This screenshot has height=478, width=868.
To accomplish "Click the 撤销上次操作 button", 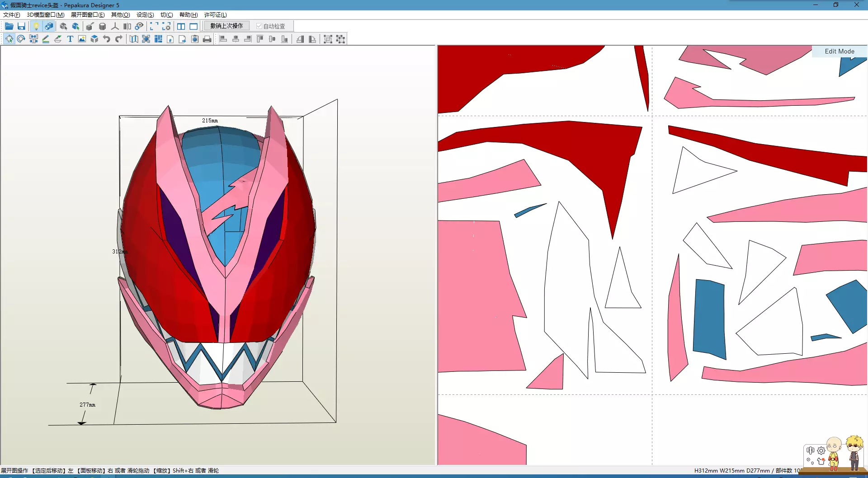I will tap(226, 26).
